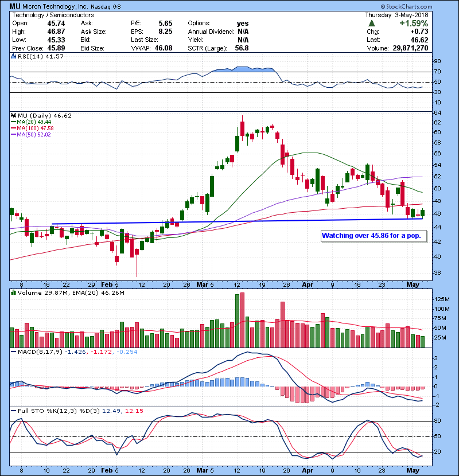This screenshot has height=476, width=459.
Task: Click the Last price 46.62 in the header
Action: pos(419,40)
